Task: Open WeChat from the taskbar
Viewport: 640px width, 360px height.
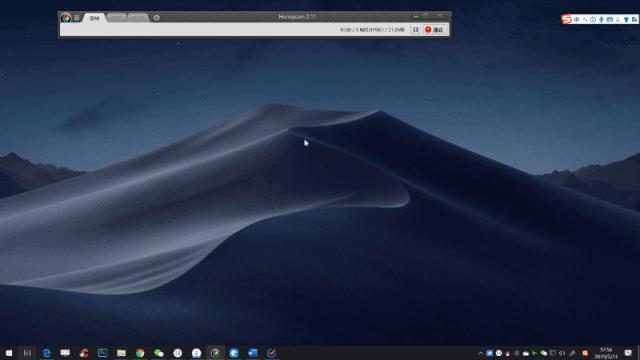Action: (159, 353)
